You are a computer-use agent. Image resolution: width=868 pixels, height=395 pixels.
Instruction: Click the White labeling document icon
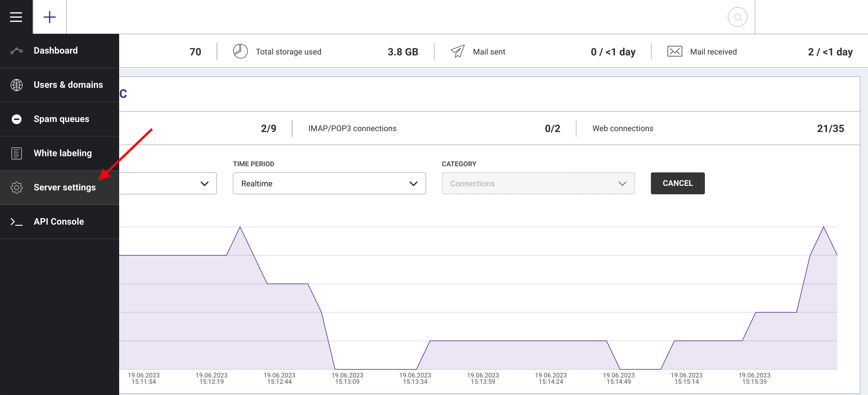(x=16, y=153)
